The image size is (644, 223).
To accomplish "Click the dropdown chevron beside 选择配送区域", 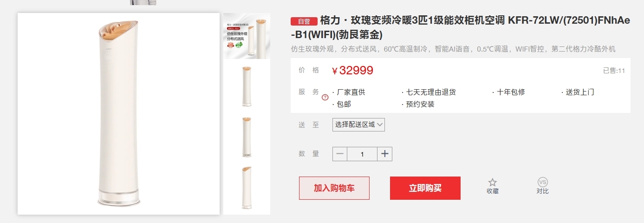I will [x=380, y=125].
